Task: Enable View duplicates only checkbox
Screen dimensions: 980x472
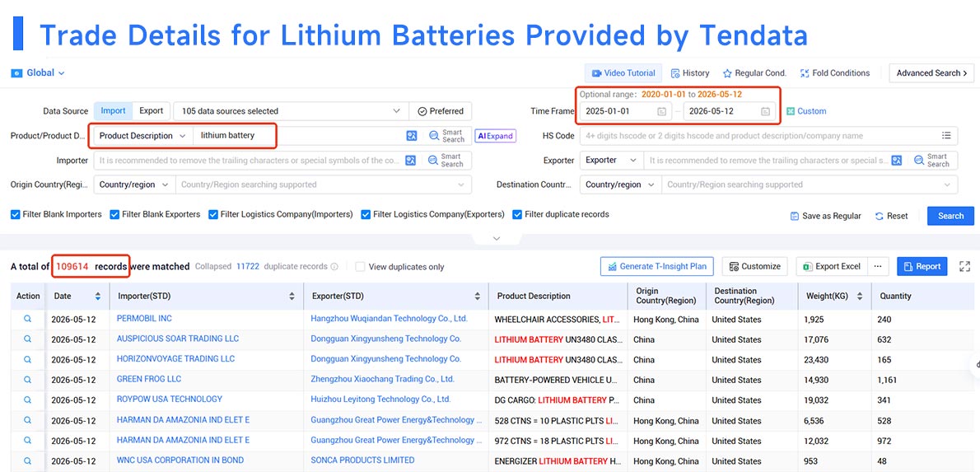Action: 360,267
